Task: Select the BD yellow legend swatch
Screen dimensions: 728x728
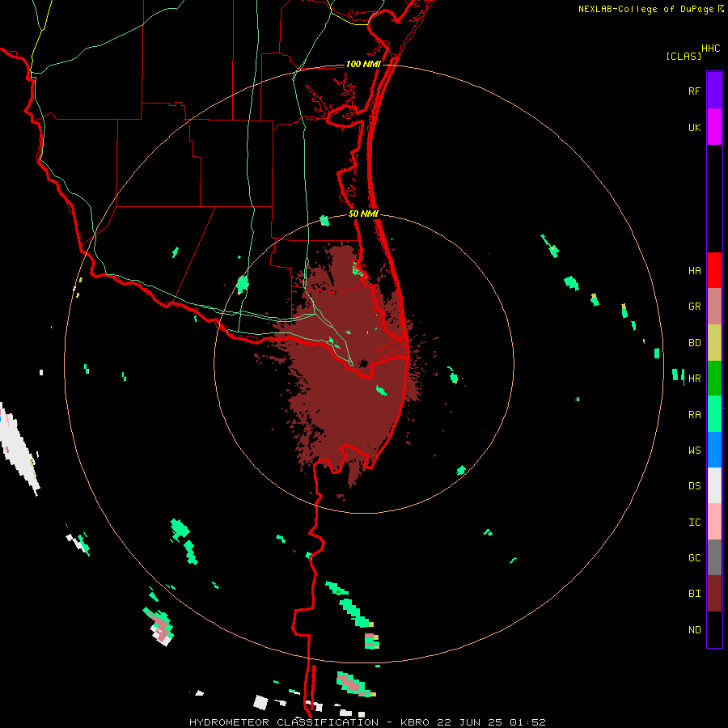Action: 714,342
